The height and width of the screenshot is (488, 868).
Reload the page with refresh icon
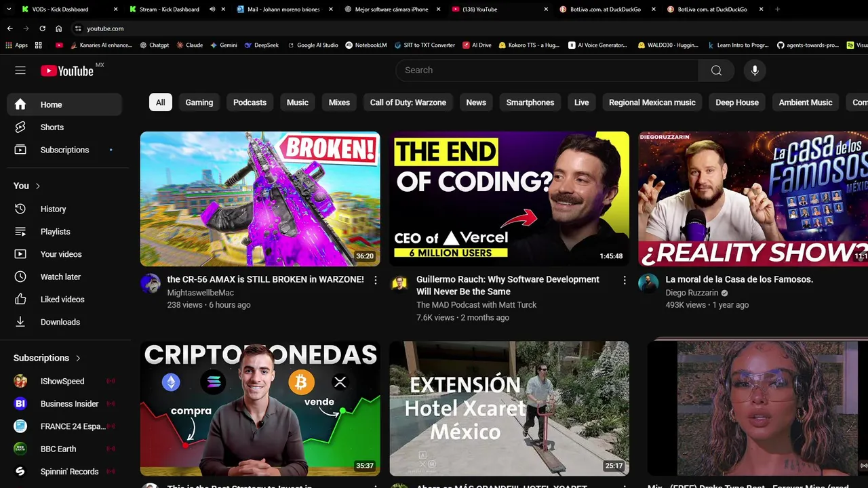[x=42, y=28]
